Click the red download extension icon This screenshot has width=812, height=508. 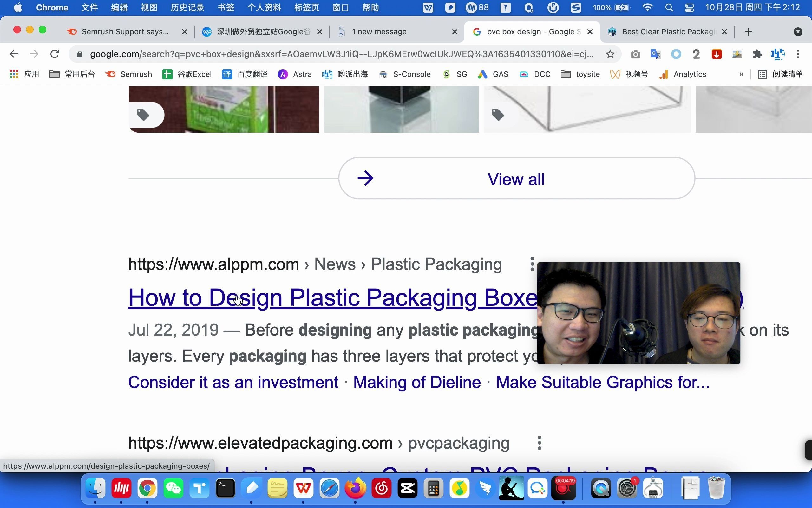tap(717, 54)
